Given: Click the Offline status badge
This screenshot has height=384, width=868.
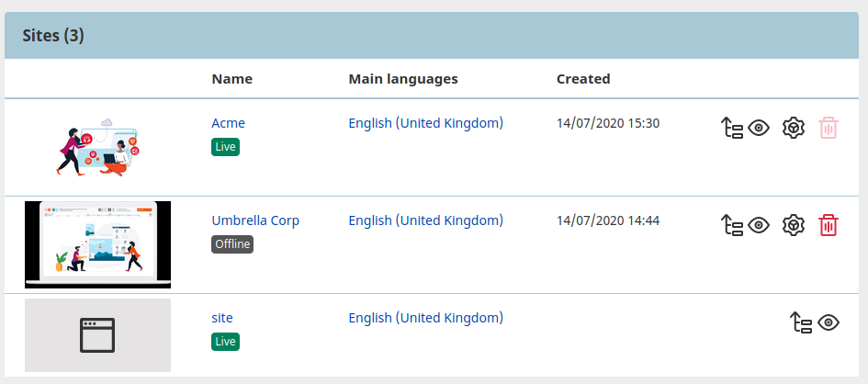Looking at the screenshot, I should tap(232, 244).
